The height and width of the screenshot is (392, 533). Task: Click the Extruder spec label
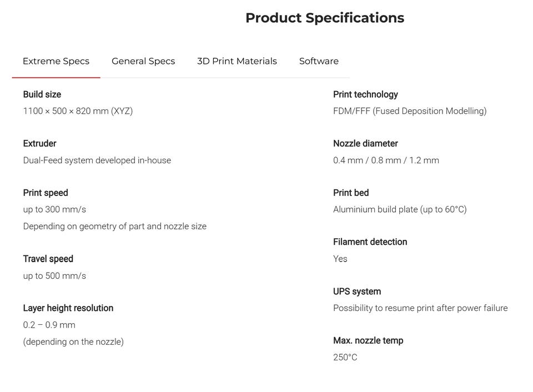(40, 143)
